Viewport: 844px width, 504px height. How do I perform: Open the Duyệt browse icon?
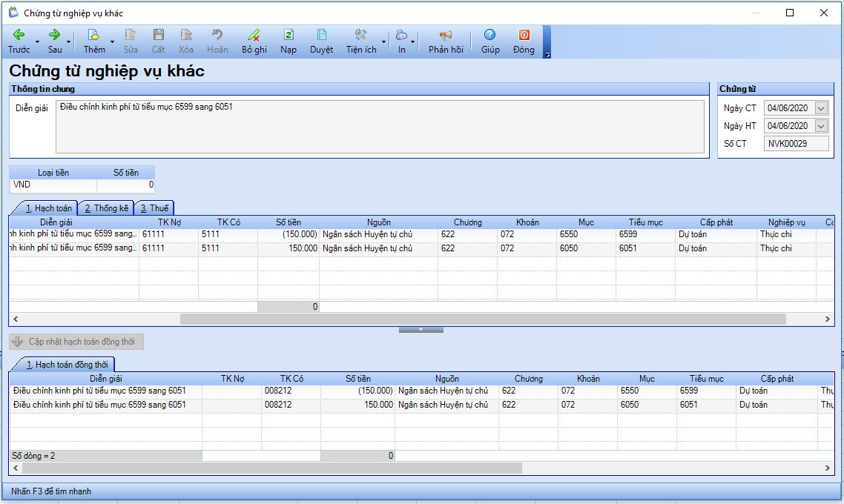321,41
